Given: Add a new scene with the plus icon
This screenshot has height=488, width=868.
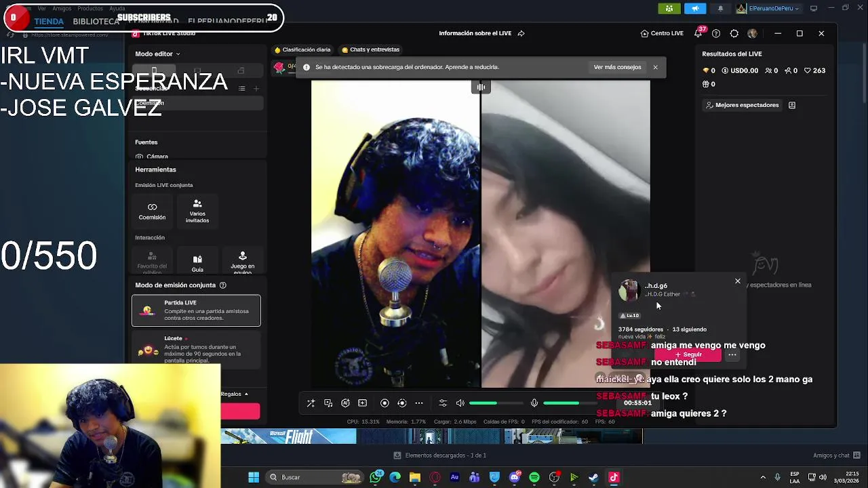Looking at the screenshot, I should (x=256, y=89).
